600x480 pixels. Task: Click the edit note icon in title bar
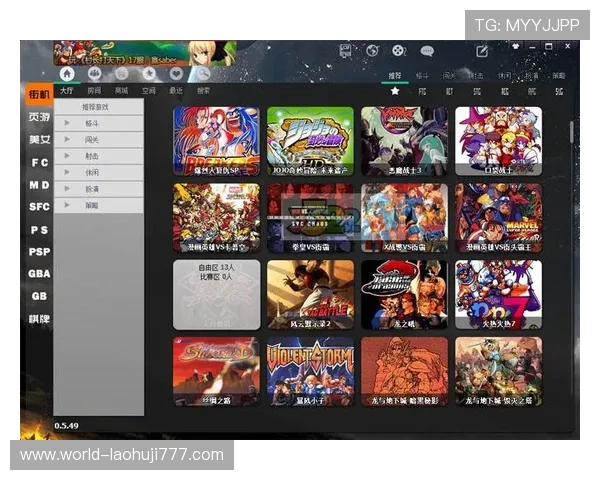pyautogui.click(x=482, y=51)
